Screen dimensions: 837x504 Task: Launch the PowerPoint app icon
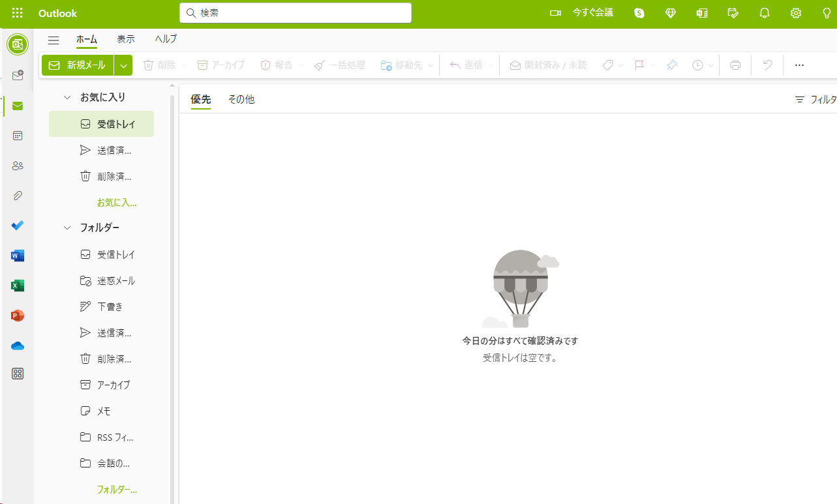(x=18, y=316)
